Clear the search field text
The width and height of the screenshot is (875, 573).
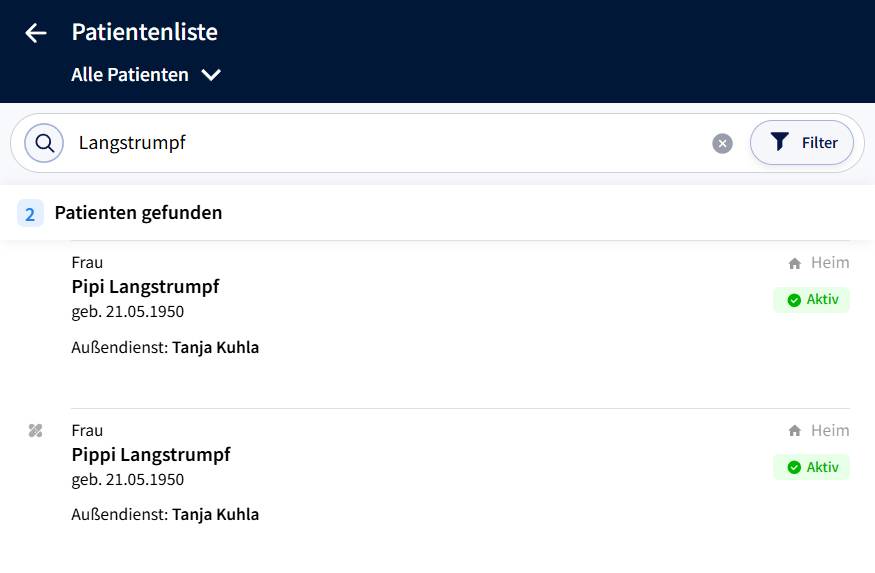[722, 143]
